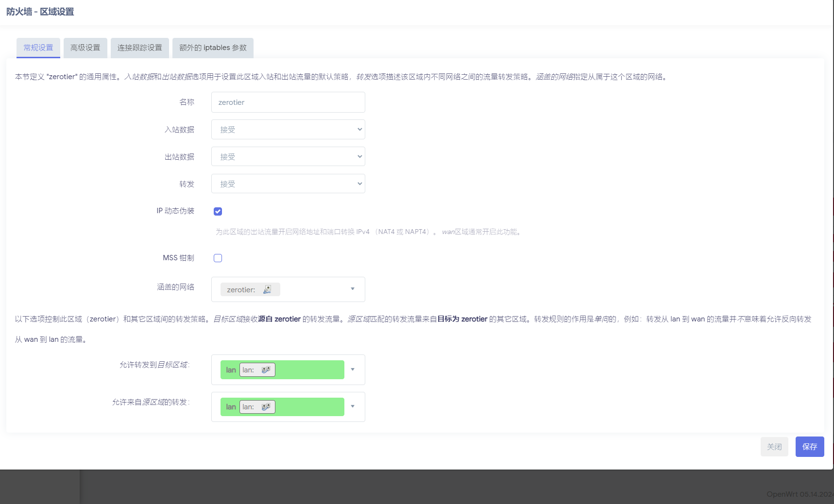The image size is (834, 504).
Task: Click the 关闭 button
Action: click(x=774, y=447)
